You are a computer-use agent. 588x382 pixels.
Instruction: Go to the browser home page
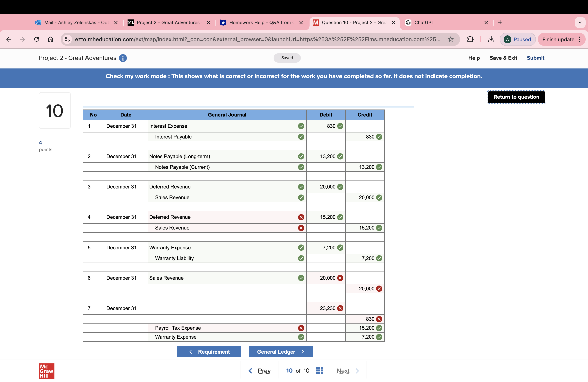point(50,39)
